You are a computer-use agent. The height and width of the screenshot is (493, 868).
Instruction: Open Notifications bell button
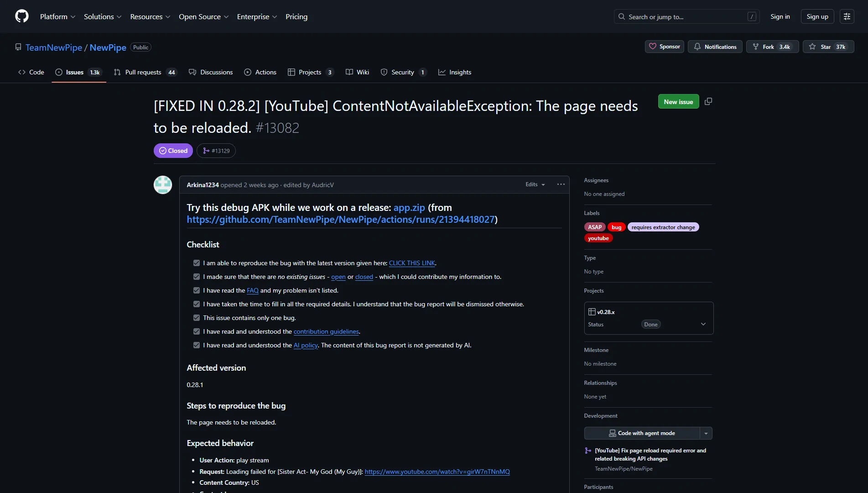pyautogui.click(x=715, y=47)
